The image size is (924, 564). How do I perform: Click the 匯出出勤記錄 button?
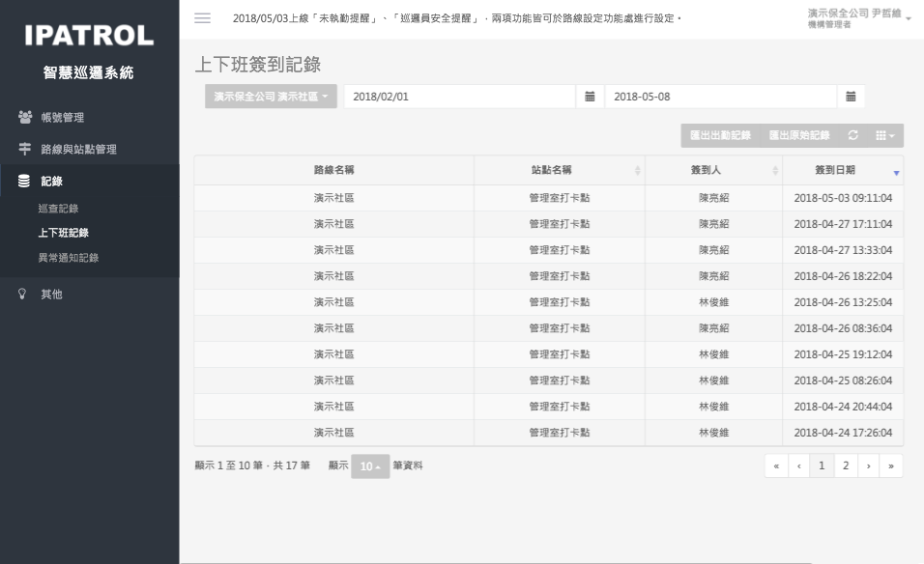click(720, 136)
